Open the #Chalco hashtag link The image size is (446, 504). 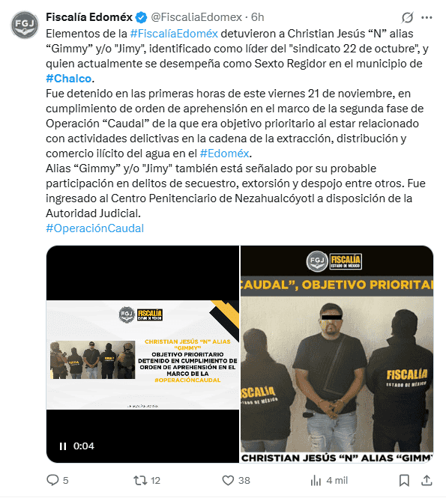pyautogui.click(x=69, y=79)
